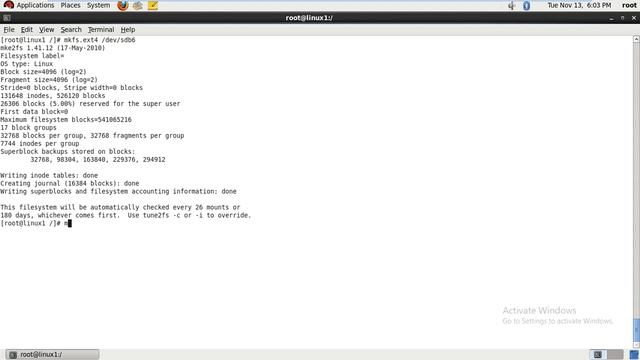The width and height of the screenshot is (640, 360).
Task: Maximize the terminal window
Action: coord(622,18)
